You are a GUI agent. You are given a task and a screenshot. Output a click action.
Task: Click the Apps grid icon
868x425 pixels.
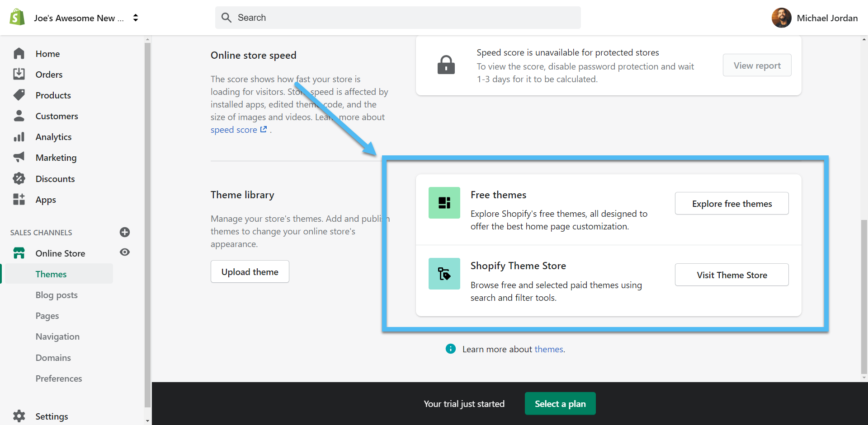pos(19,199)
